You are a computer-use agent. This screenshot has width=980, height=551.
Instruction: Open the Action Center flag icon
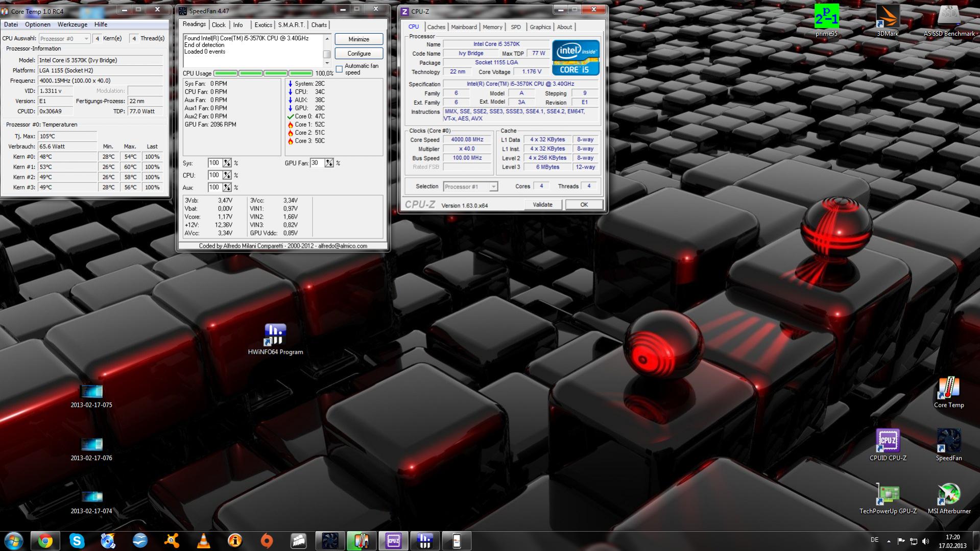901,541
